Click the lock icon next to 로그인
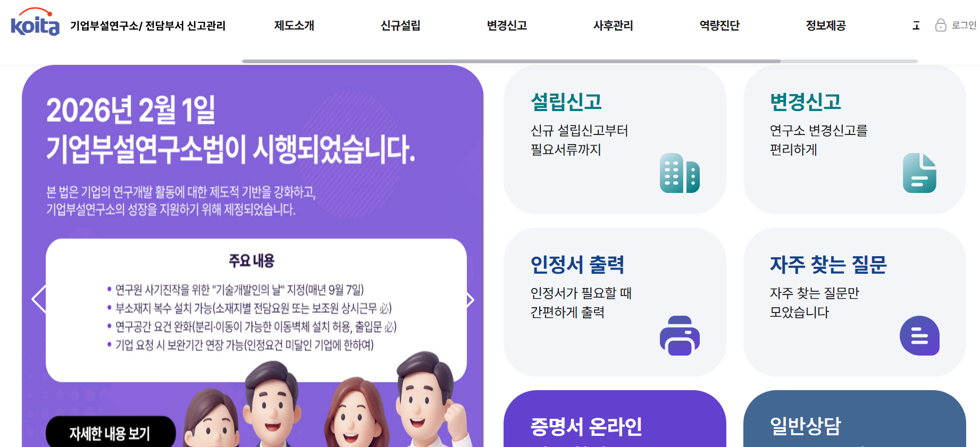The height and width of the screenshot is (447, 980). (x=941, y=25)
